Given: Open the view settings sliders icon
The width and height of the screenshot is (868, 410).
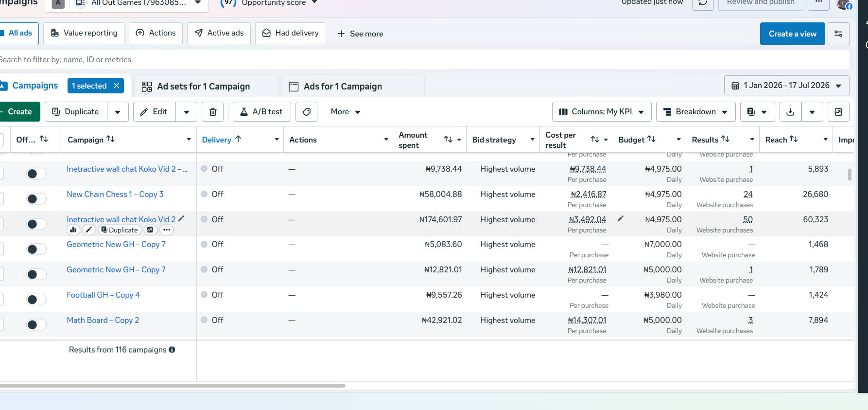Looking at the screenshot, I should tap(838, 34).
